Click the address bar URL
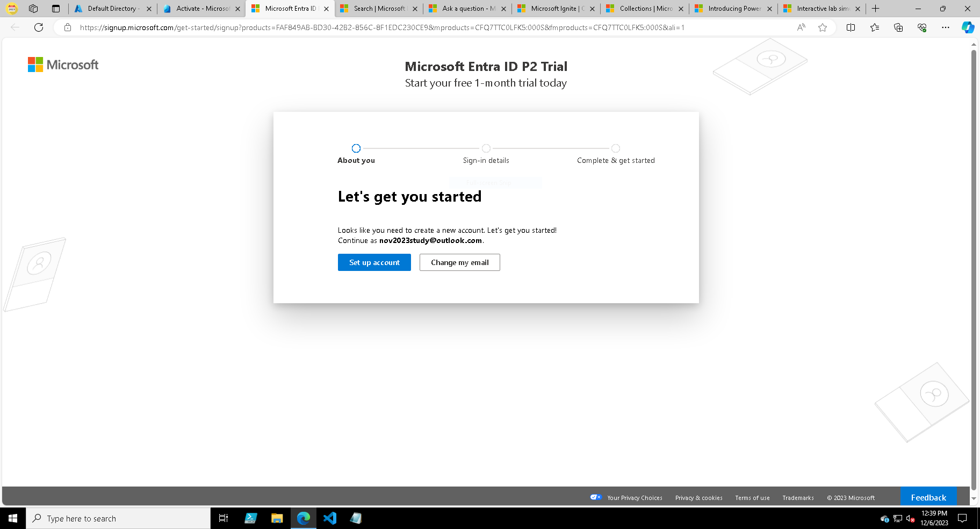Image resolution: width=980 pixels, height=529 pixels. [382, 27]
